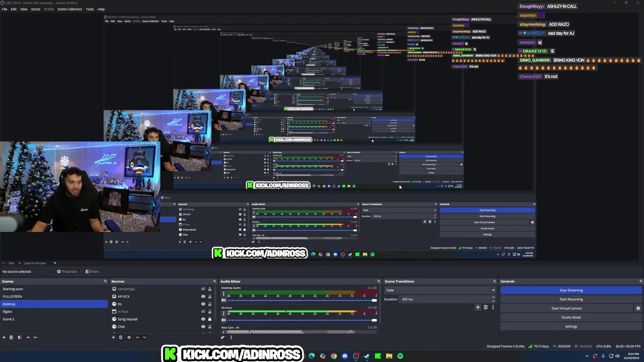Move scene up arrow in Scenes toolbar

[x=28, y=337]
